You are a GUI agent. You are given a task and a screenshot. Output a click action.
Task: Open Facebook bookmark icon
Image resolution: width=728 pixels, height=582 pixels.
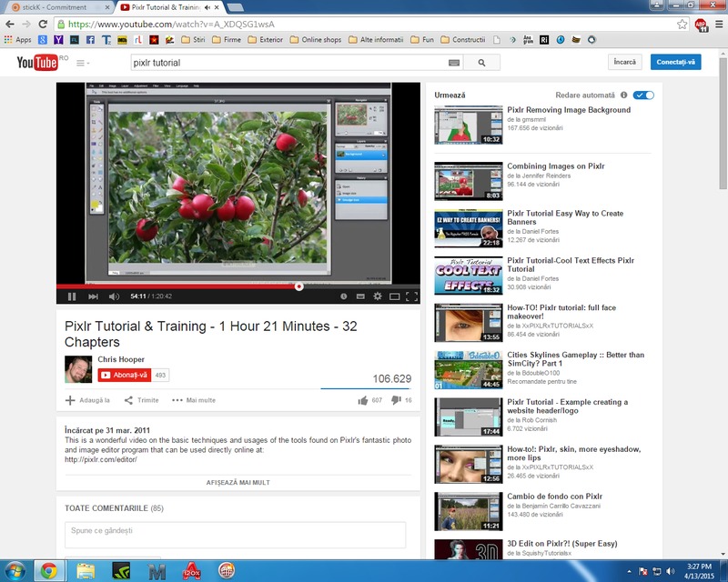click(x=90, y=40)
